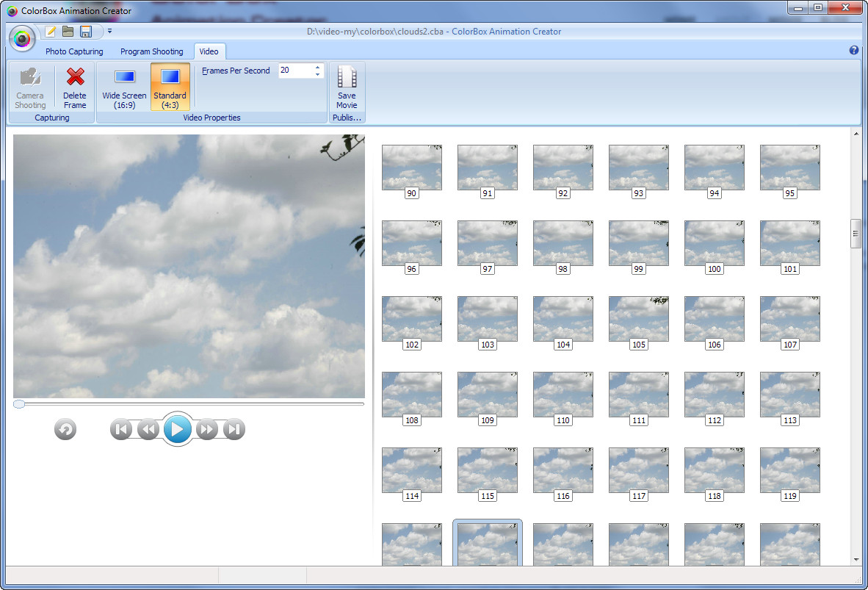Click the Camera Shooting button
Image resolution: width=868 pixels, height=590 pixels.
tap(30, 87)
